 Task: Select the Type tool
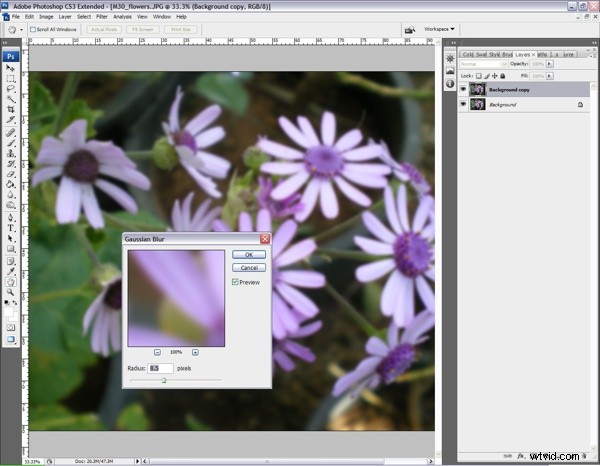[x=10, y=228]
